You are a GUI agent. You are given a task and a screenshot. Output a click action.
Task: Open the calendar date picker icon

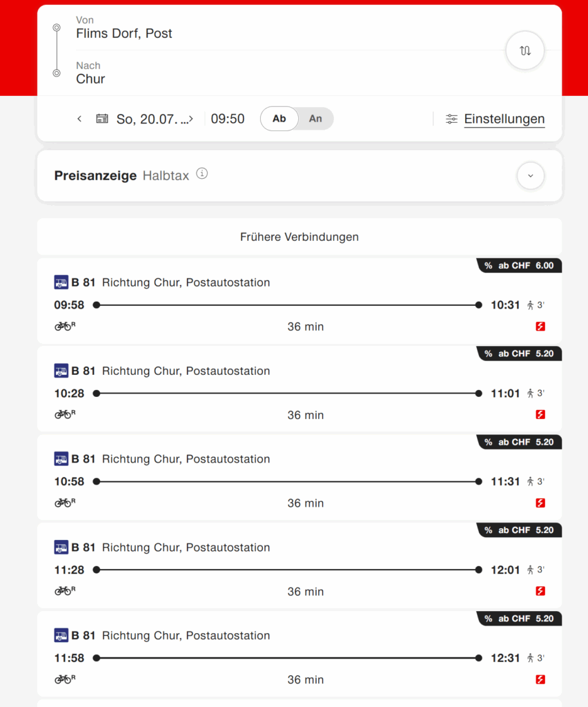(102, 119)
